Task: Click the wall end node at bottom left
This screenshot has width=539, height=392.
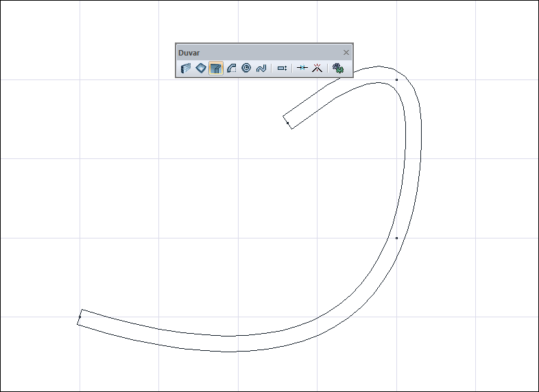Action: pyautogui.click(x=80, y=317)
